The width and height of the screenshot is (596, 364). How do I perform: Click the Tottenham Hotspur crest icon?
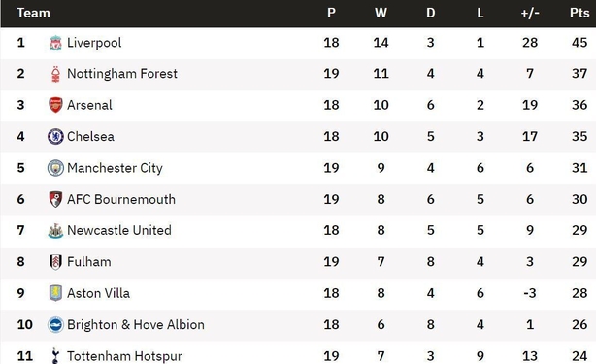[55, 355]
